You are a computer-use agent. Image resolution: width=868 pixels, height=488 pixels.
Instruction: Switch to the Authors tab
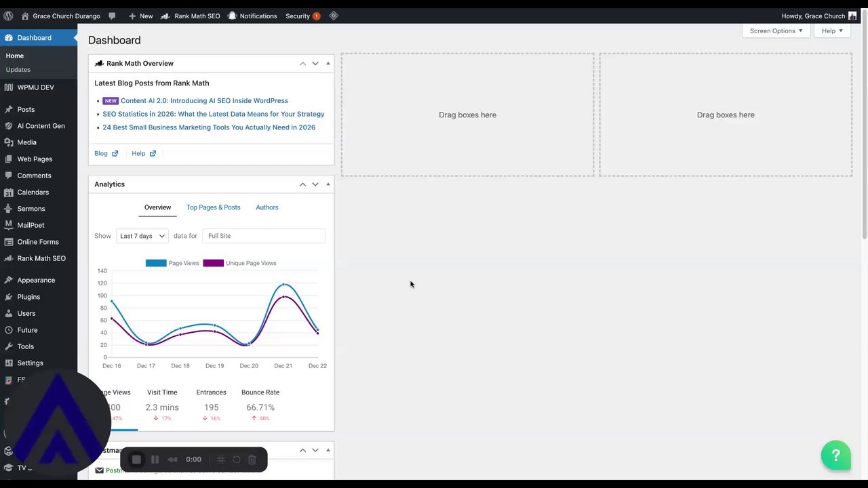(267, 207)
